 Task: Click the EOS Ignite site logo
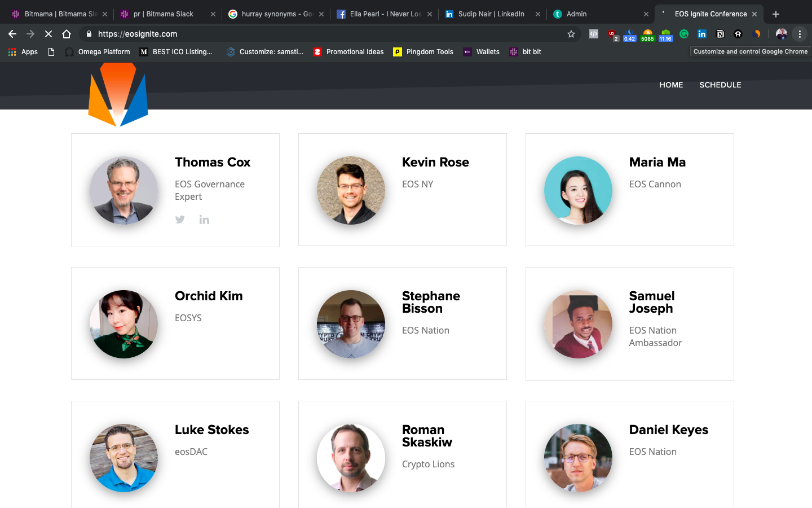[118, 94]
